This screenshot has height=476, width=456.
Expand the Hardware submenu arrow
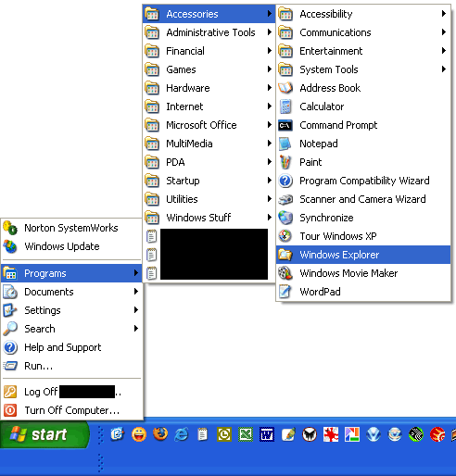[x=270, y=88]
